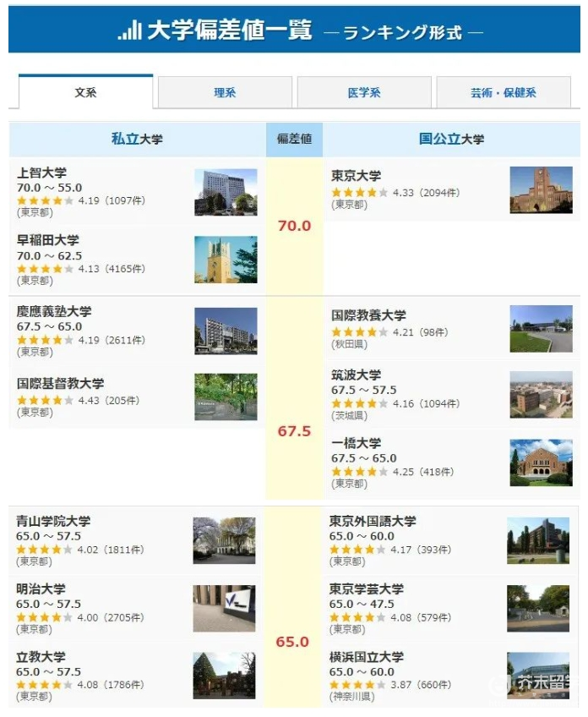This screenshot has width=588, height=717.
Task: Click the 国際基督教大学 star rating
Action: [45, 401]
